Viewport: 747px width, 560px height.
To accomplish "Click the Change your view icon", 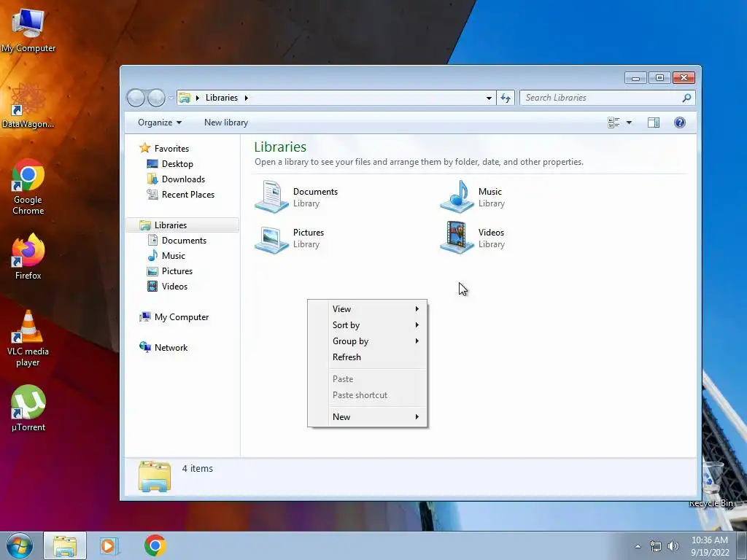I will tap(614, 122).
